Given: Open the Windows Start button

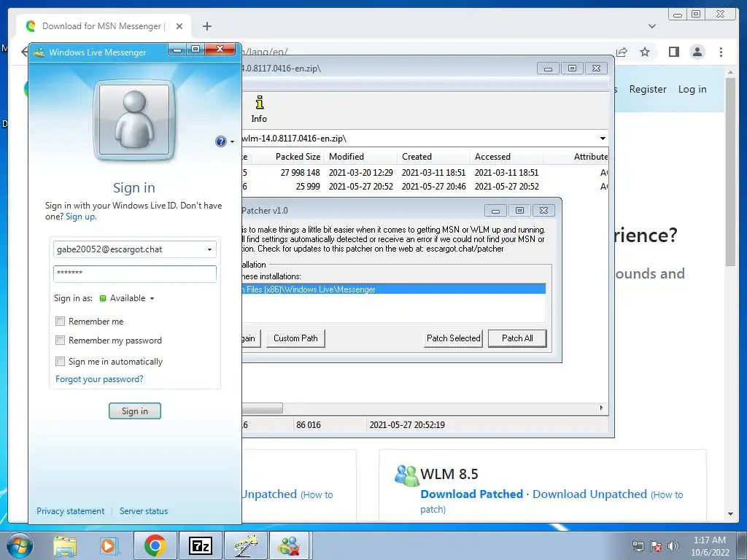Looking at the screenshot, I should pos(19,545).
